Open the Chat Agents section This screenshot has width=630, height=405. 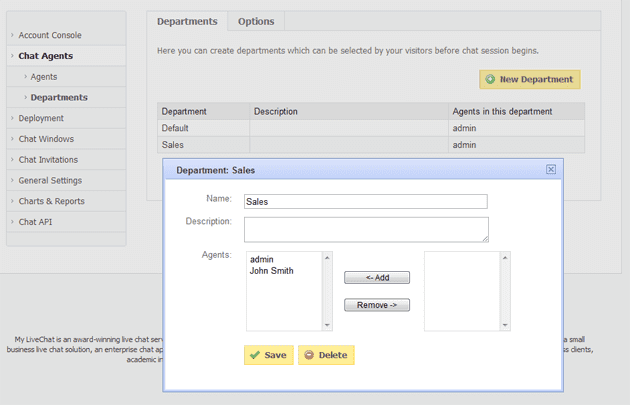pos(46,56)
